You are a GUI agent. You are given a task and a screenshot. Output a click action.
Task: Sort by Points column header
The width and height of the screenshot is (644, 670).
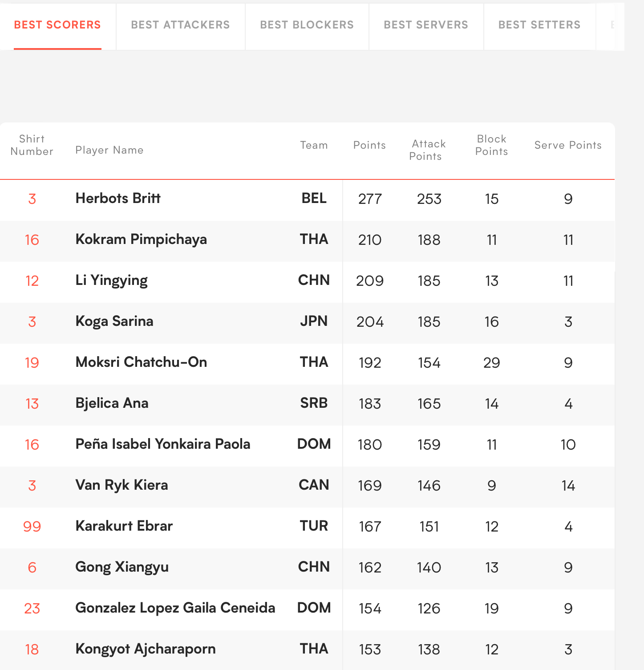pos(369,145)
